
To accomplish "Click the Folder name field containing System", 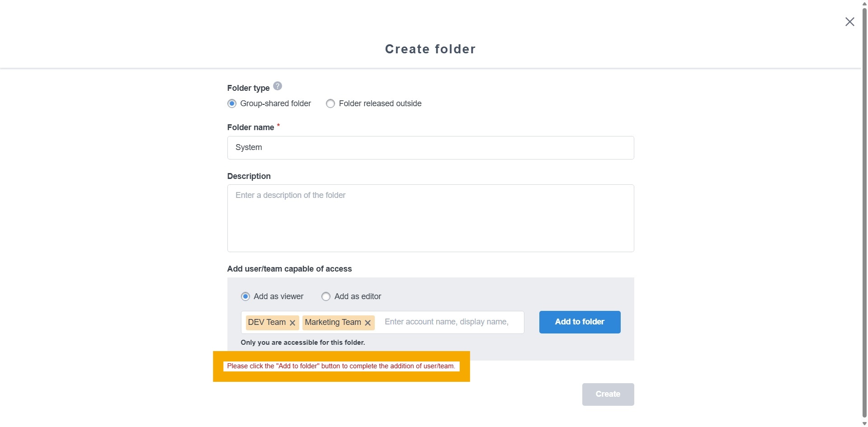I will 430,148.
